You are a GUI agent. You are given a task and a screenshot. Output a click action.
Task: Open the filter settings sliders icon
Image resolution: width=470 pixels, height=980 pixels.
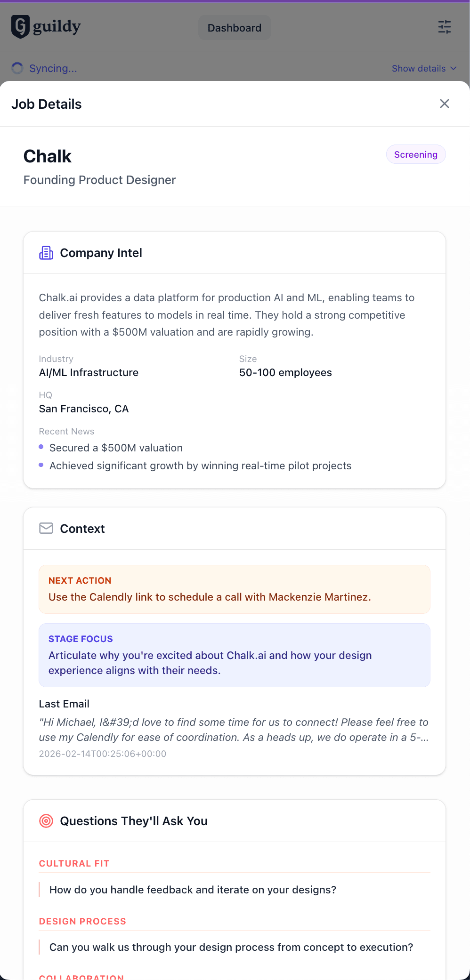click(444, 27)
